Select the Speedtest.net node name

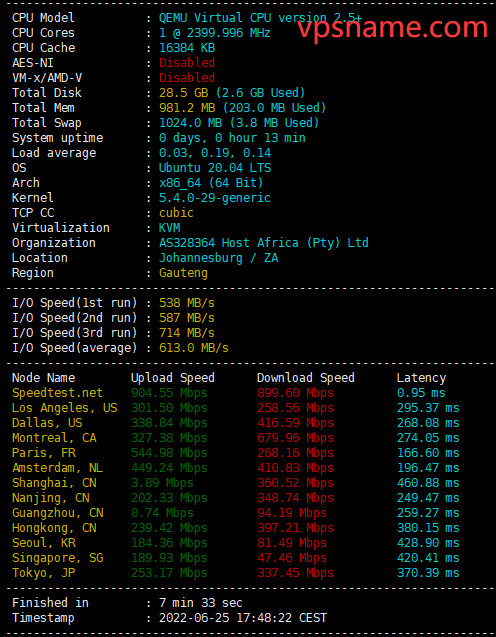[57, 393]
